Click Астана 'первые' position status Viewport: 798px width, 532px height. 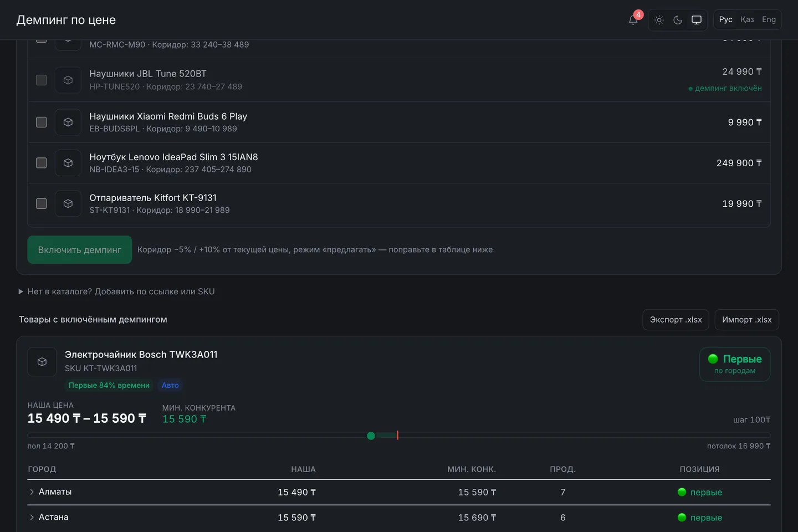700,518
